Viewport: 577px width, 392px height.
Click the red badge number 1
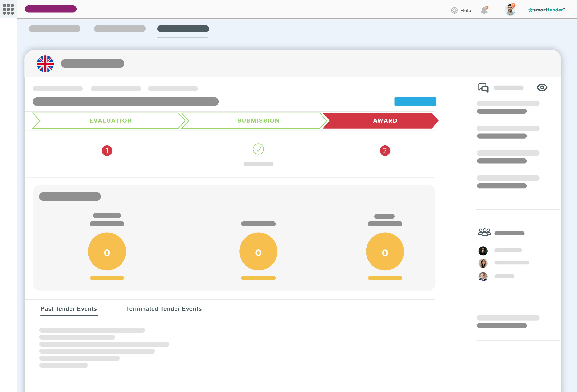[x=107, y=151]
